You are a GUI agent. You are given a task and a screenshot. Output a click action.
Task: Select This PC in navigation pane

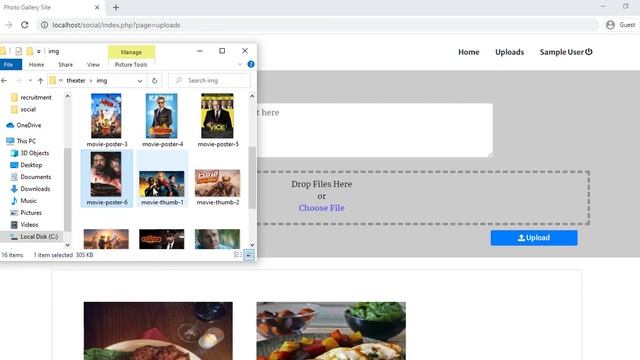[21, 141]
